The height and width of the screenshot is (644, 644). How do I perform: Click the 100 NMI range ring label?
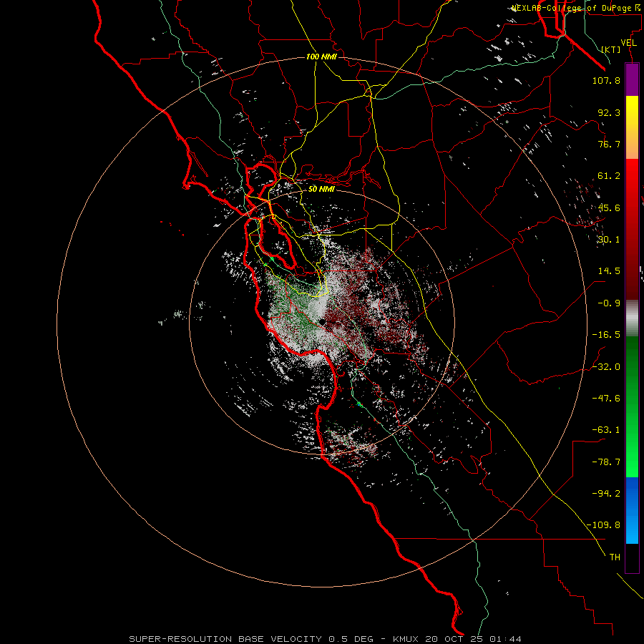click(321, 57)
